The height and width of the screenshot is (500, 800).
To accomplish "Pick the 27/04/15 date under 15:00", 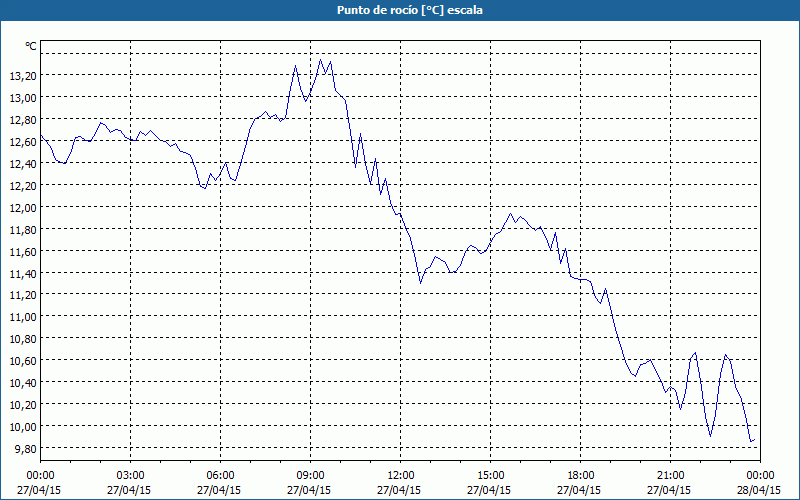I will (489, 490).
